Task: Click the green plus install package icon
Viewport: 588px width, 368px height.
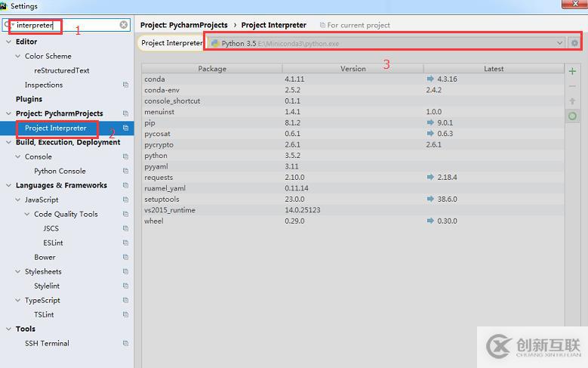Action: coord(572,71)
